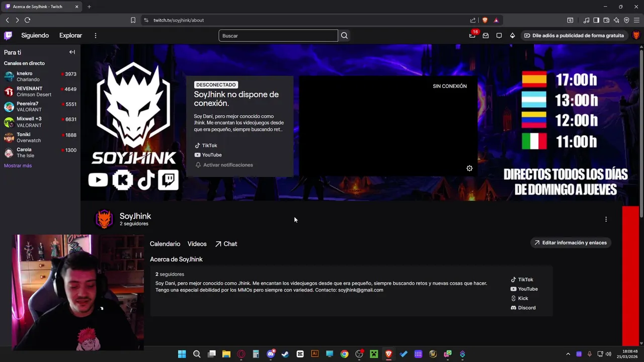Open the Chat pop-out tab
Image resolution: width=644 pixels, height=362 pixels.
(226, 244)
